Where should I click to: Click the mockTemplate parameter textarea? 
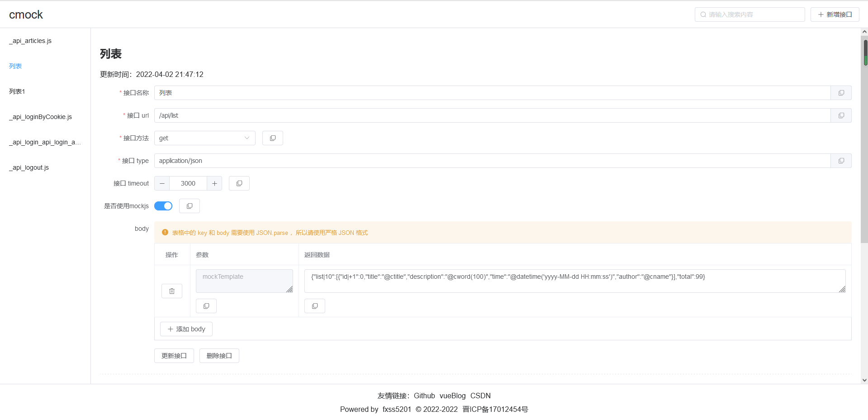pos(244,281)
